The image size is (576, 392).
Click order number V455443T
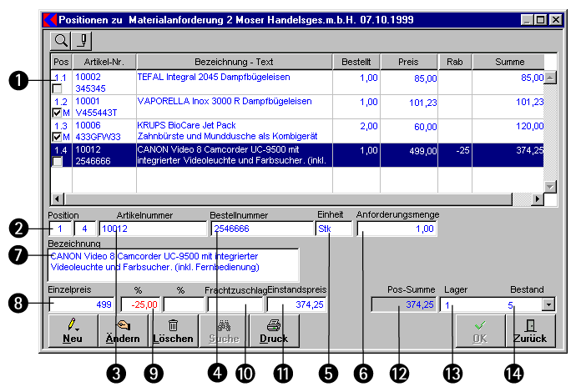click(x=96, y=113)
